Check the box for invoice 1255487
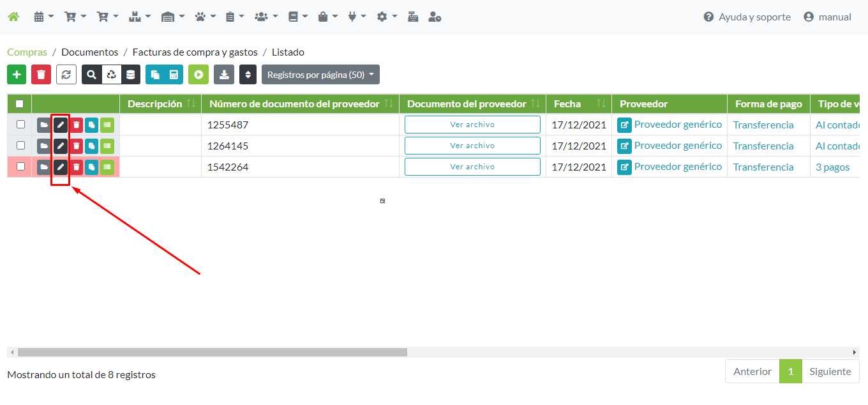 (x=20, y=125)
